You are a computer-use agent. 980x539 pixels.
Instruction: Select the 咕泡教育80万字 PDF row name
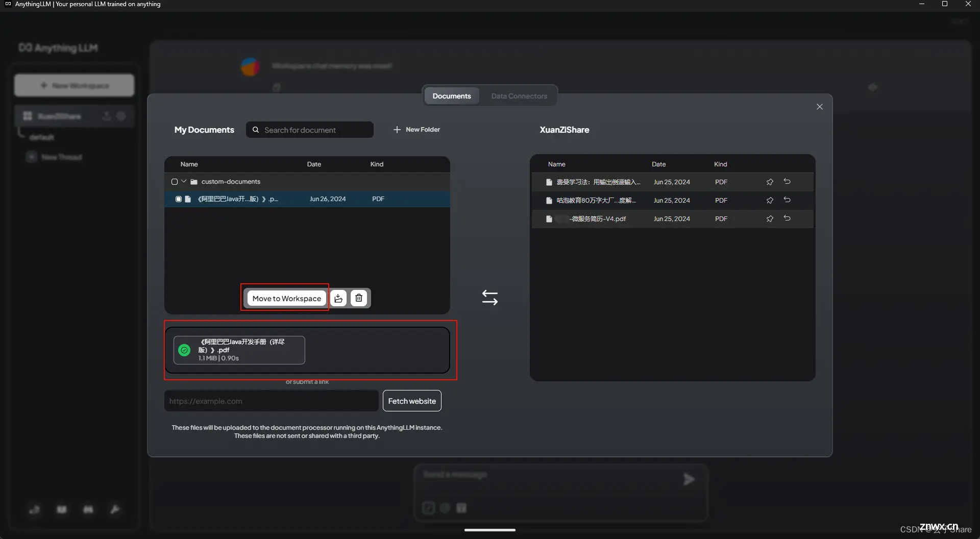point(596,201)
